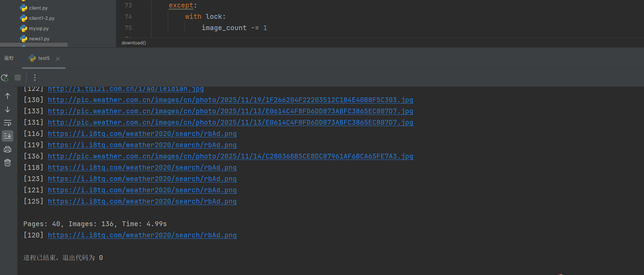Click the download() breadcrumb

(133, 43)
